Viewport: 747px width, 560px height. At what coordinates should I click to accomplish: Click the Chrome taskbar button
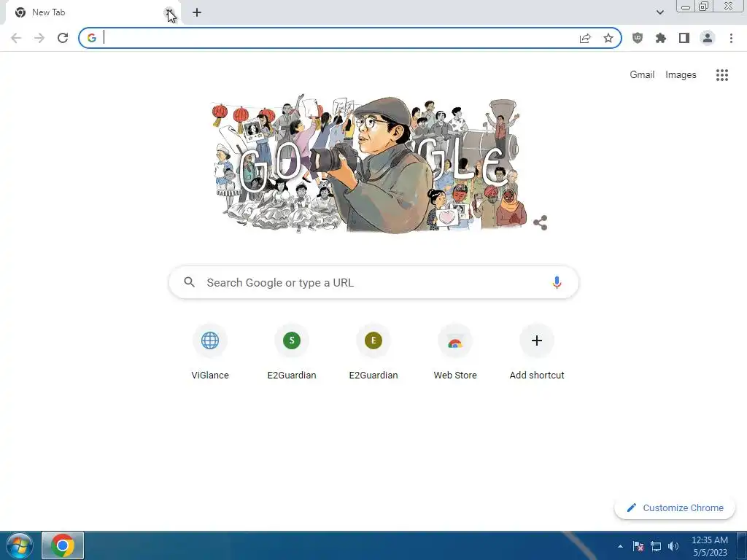tap(63, 545)
